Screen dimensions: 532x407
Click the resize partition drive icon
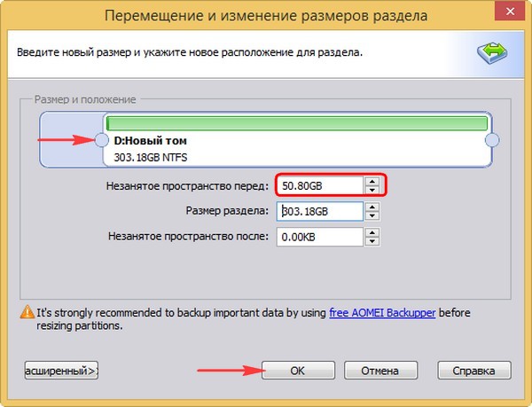coord(492,53)
